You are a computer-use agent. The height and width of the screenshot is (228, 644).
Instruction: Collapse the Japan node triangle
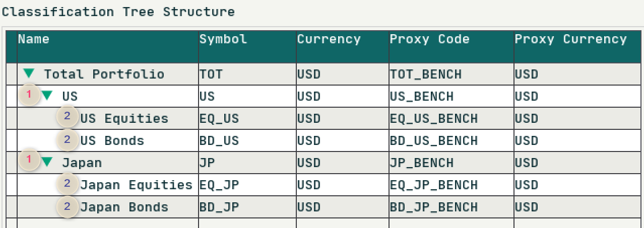point(47,162)
